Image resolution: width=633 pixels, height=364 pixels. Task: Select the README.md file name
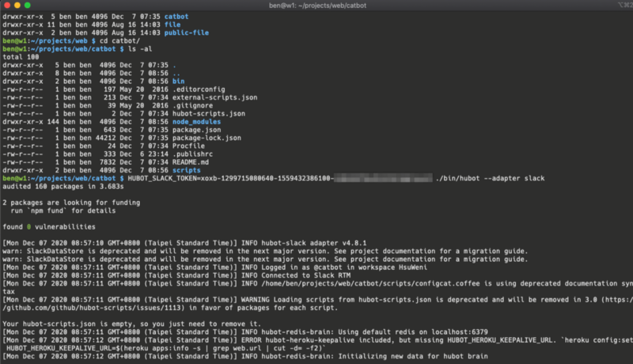(x=190, y=162)
